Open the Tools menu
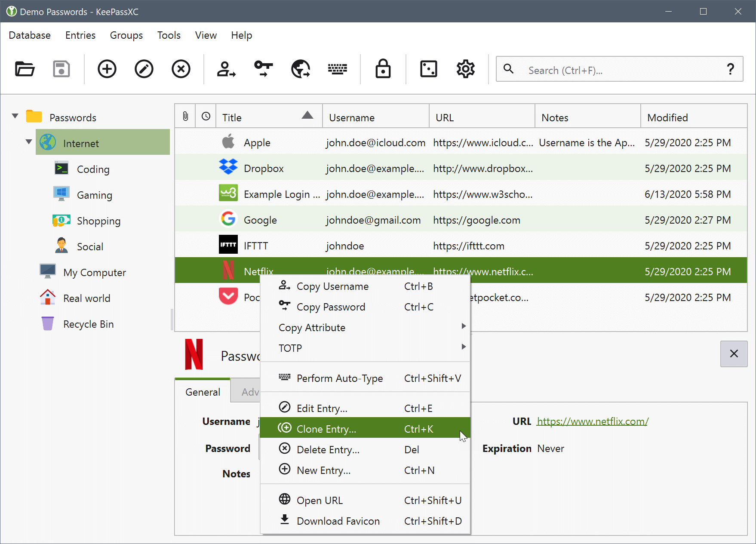The height and width of the screenshot is (544, 756). [x=169, y=35]
